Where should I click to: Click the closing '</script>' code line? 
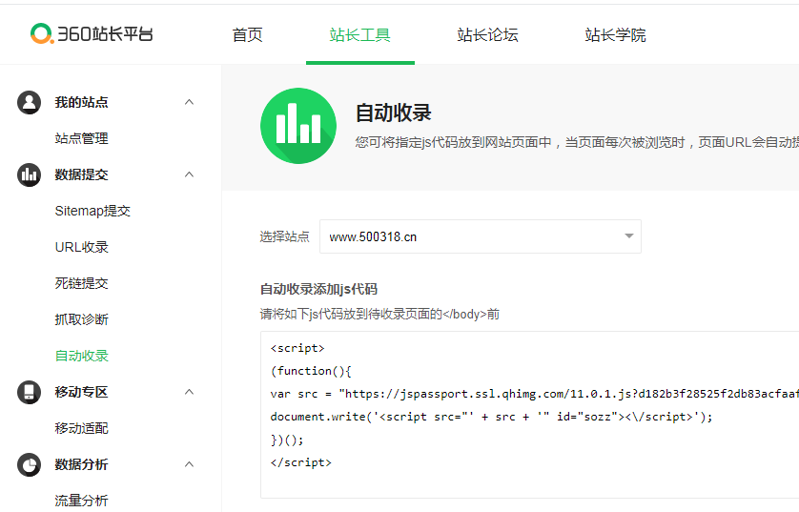(x=301, y=463)
